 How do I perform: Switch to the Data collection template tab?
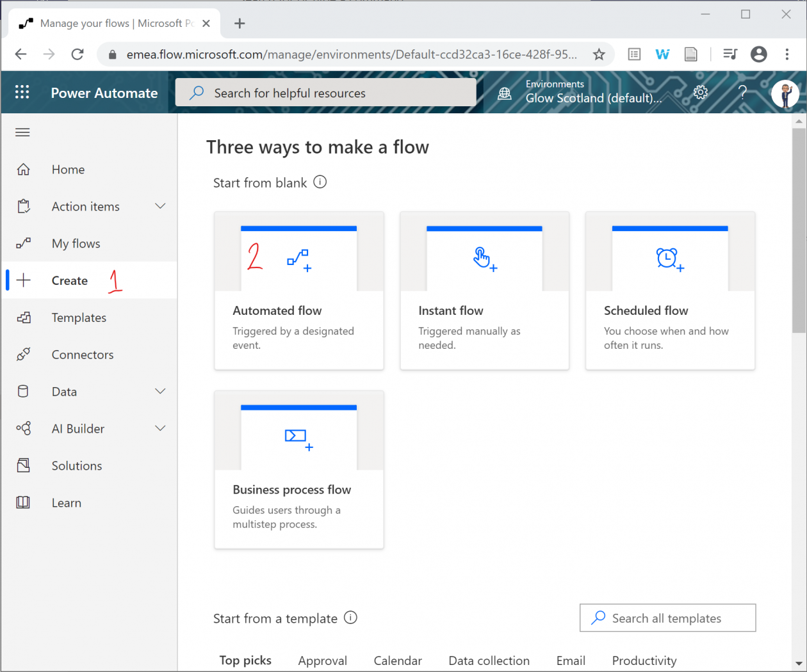489,660
